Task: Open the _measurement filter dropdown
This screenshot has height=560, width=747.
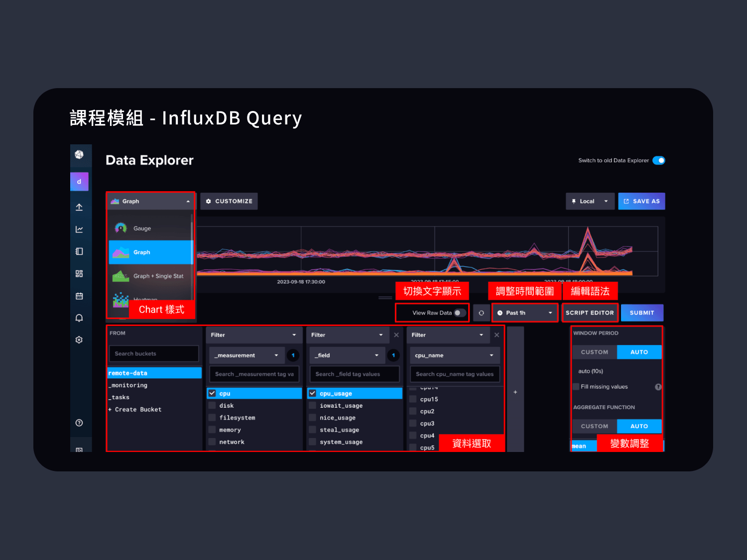Action: [247, 355]
